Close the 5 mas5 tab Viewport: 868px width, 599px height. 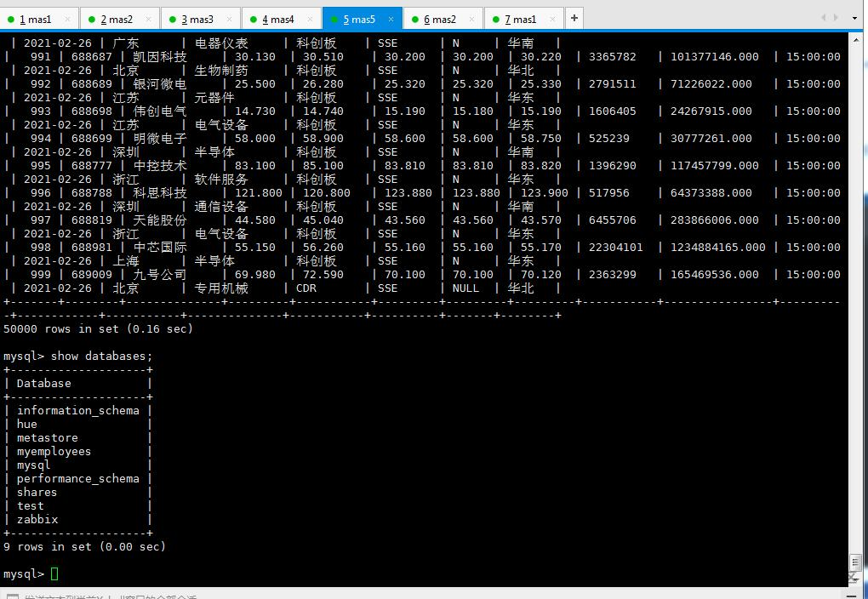(x=391, y=20)
